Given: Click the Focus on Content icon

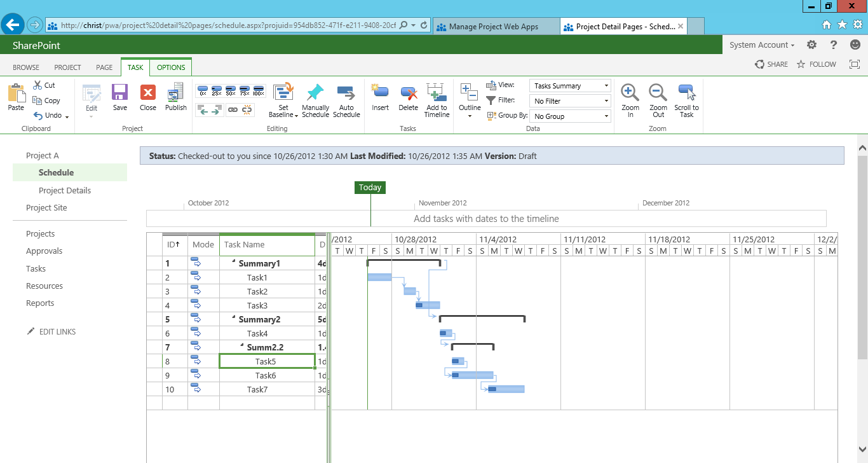Looking at the screenshot, I should 855,64.
